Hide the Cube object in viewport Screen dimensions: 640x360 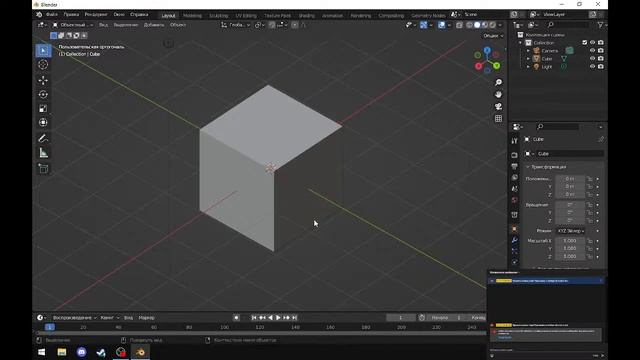pos(592,58)
